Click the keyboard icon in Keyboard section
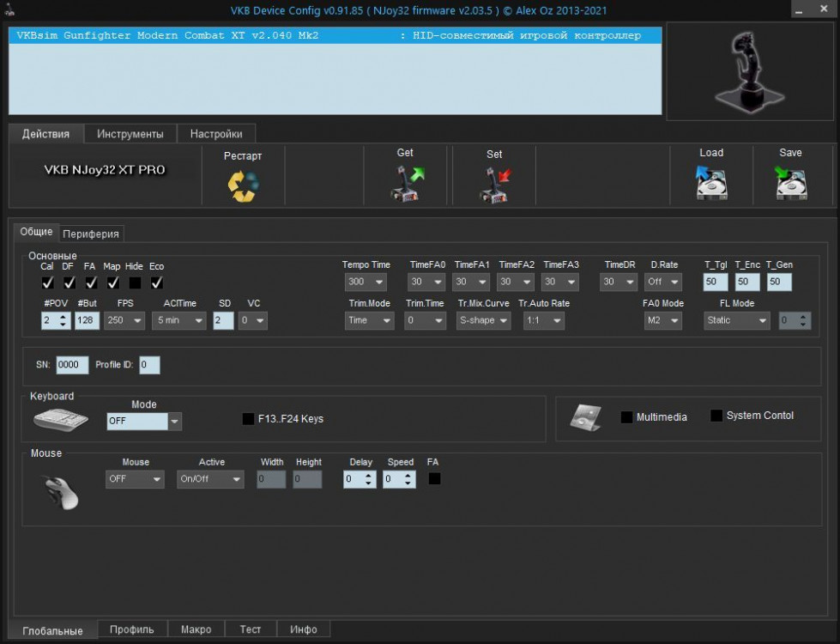 tap(61, 421)
